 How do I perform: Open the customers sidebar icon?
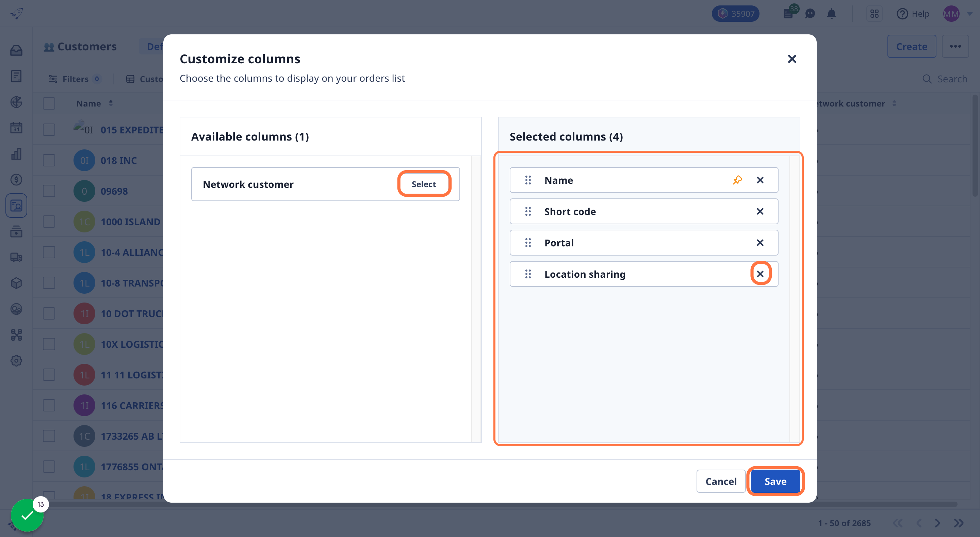coord(16,206)
